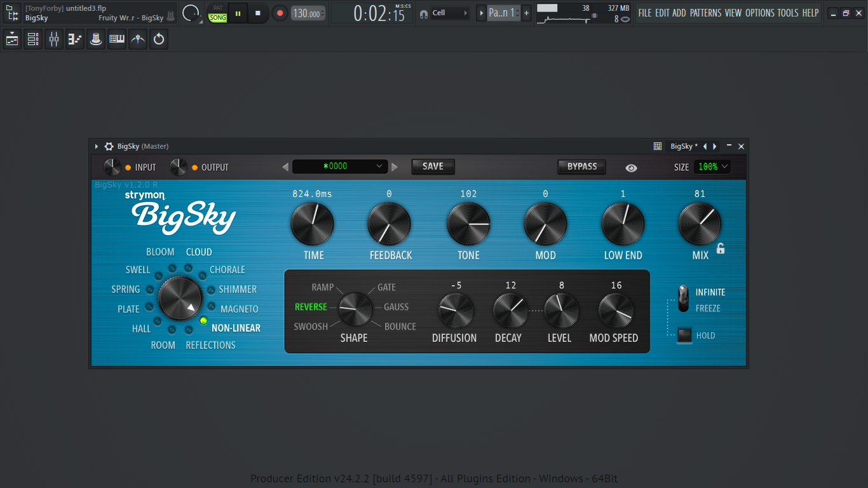
Task: Click the keyboard-shaped toolbar icon
Action: (117, 40)
